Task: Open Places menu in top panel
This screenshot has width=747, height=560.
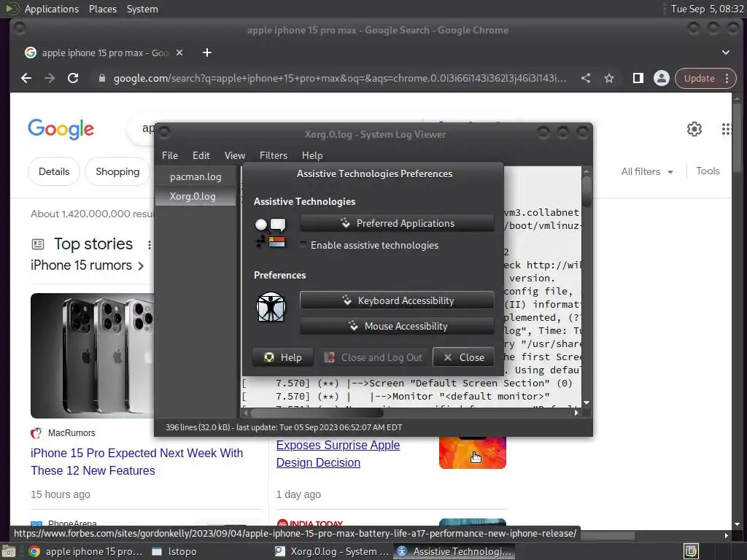Action: tap(103, 9)
